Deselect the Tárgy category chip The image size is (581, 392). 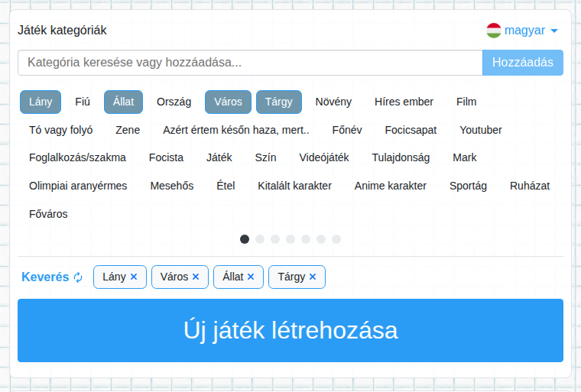point(279,102)
